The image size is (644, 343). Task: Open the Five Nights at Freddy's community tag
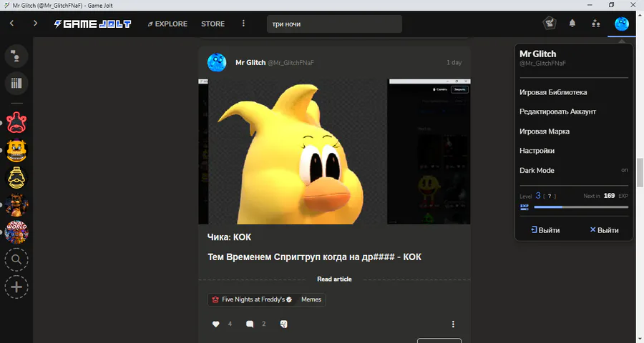click(x=252, y=299)
